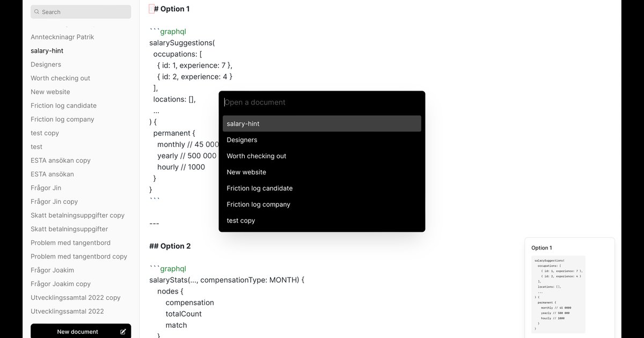Screen dimensions: 644x338
Task: Open Problem med tangentbord in the sidebar
Action: [x=70, y=243]
